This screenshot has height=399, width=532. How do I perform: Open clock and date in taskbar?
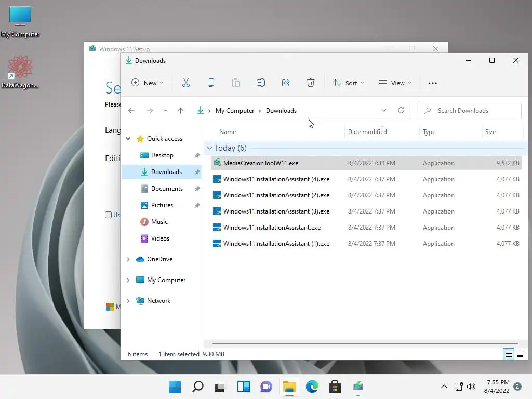pyautogui.click(x=497, y=387)
